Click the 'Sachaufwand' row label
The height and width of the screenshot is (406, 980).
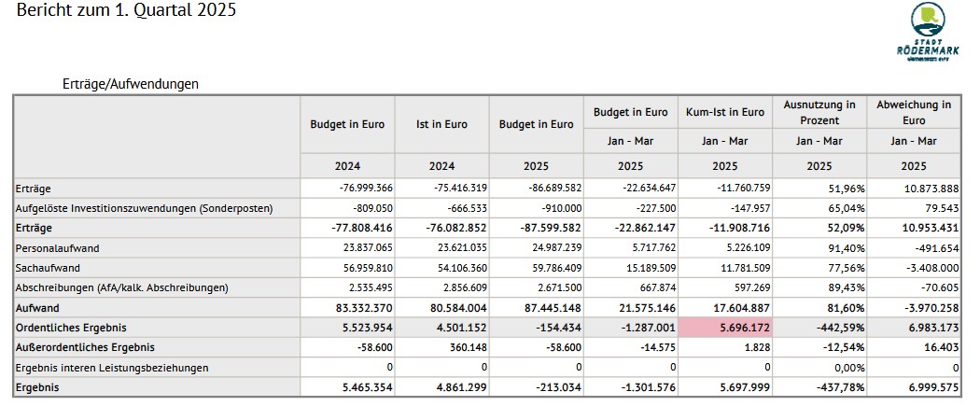click(x=48, y=267)
